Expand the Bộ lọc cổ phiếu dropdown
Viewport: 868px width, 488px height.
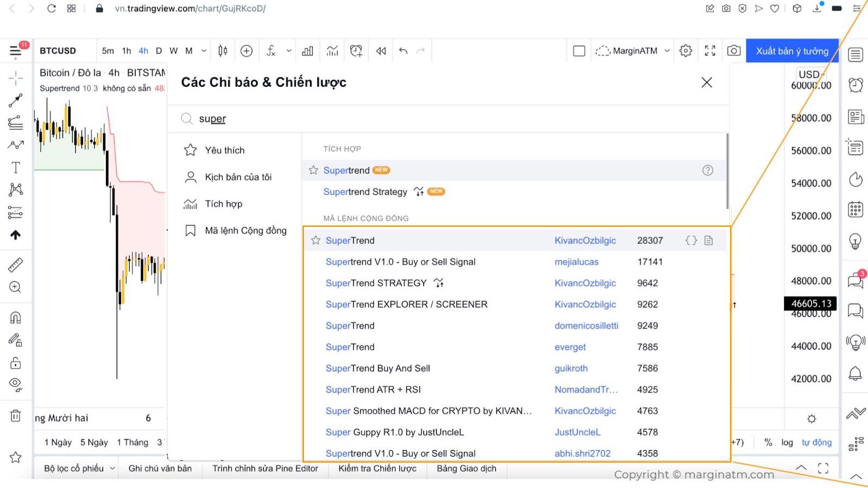(80, 468)
